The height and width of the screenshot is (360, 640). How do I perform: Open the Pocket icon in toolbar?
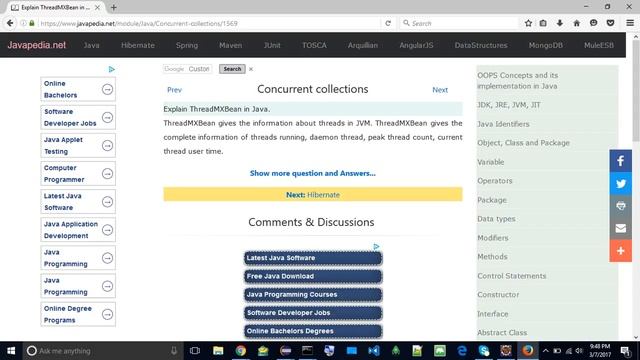(x=610, y=23)
